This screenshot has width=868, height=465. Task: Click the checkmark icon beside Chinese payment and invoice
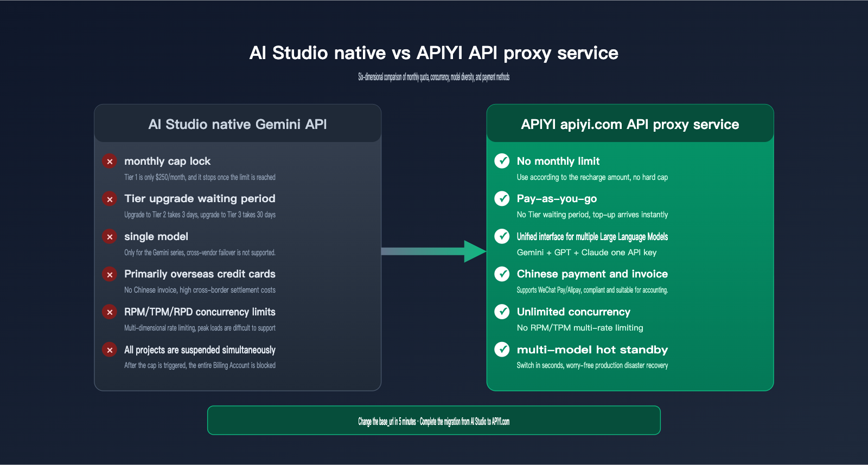(502, 274)
